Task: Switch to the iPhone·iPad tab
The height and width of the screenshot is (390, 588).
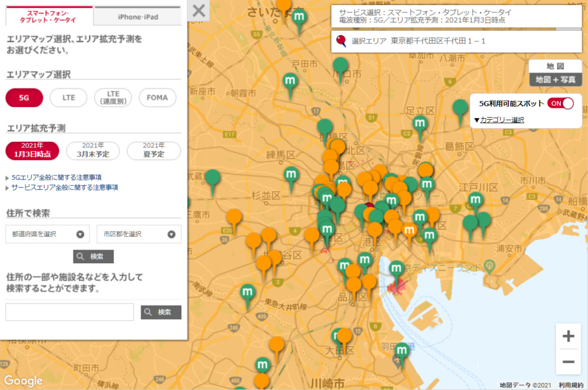Action: click(138, 17)
